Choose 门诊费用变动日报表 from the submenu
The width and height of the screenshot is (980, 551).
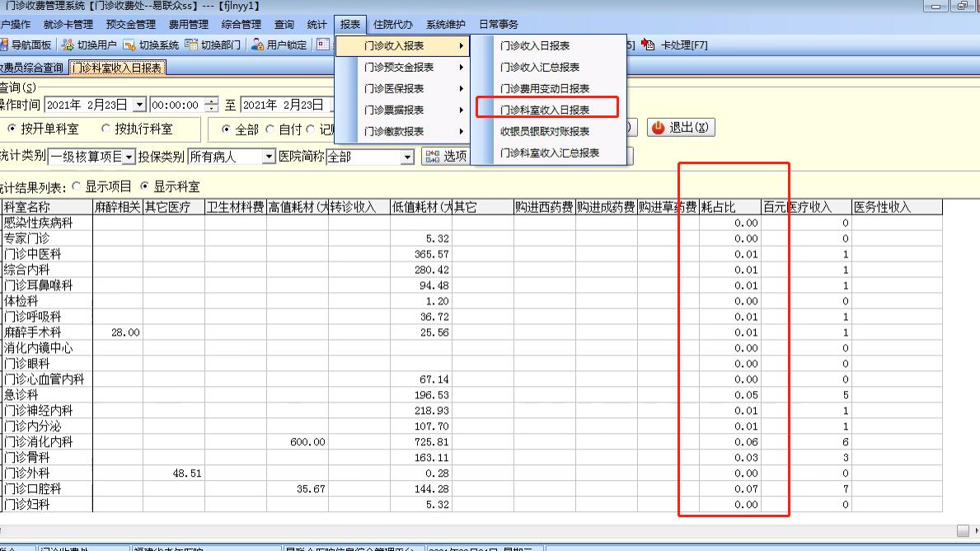coord(549,88)
